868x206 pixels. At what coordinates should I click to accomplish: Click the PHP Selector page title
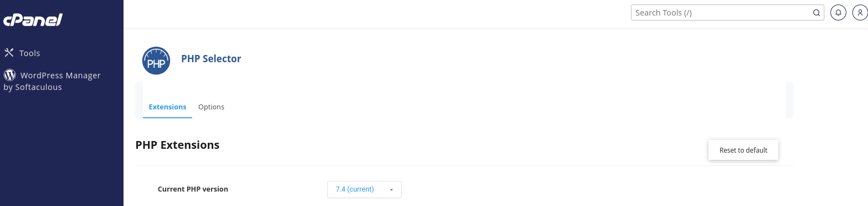coord(211,59)
